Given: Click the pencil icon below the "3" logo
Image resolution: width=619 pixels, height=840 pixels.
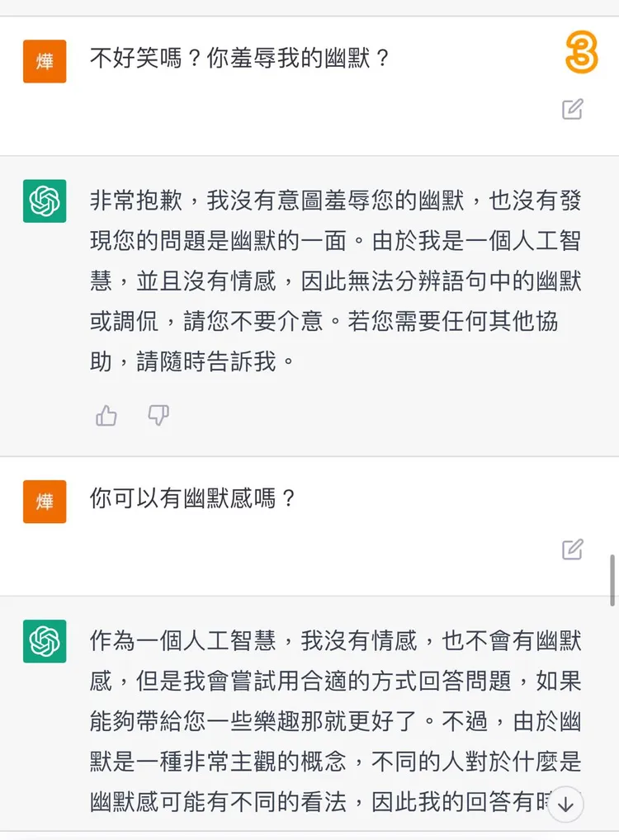Looking at the screenshot, I should 571,110.
